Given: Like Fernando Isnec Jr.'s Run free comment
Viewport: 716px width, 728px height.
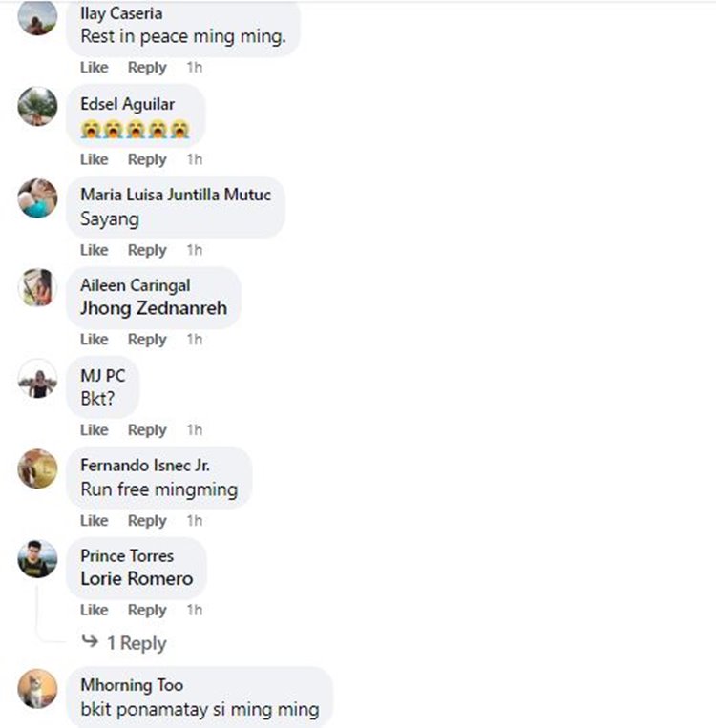Looking at the screenshot, I should tap(95, 520).
